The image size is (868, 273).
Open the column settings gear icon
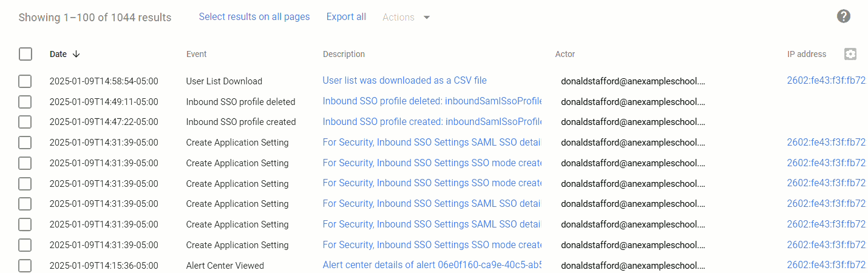(x=850, y=54)
